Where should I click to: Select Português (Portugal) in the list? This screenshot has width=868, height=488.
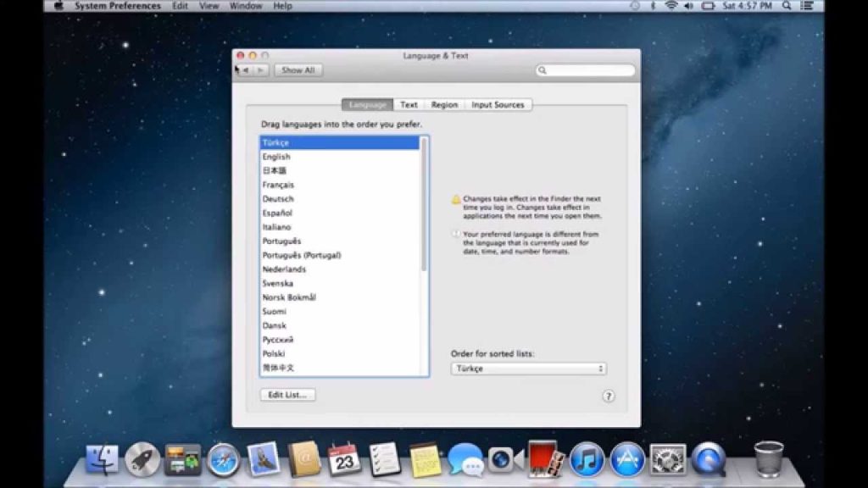tap(339, 255)
